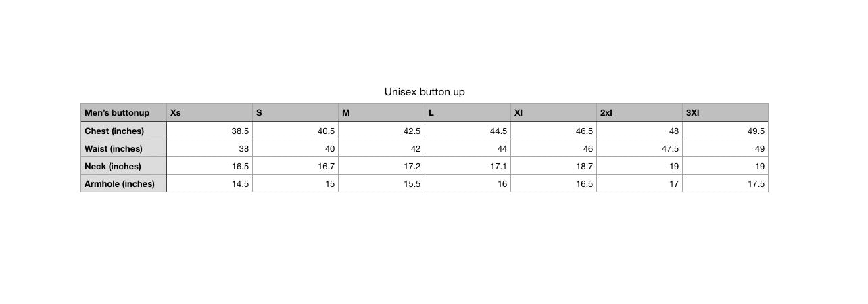Click the Neck cell for size Xl

point(583,167)
